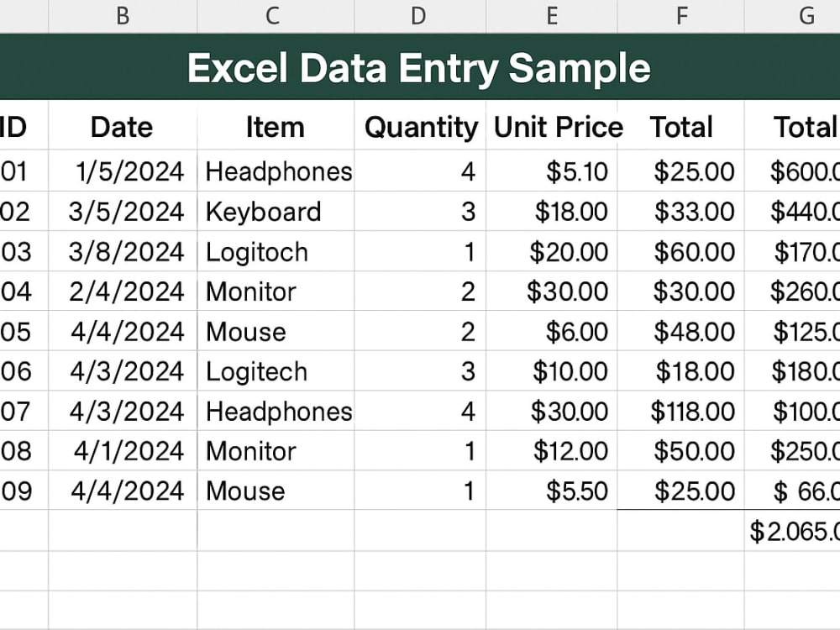Select the Unit Price header cell

(552, 126)
